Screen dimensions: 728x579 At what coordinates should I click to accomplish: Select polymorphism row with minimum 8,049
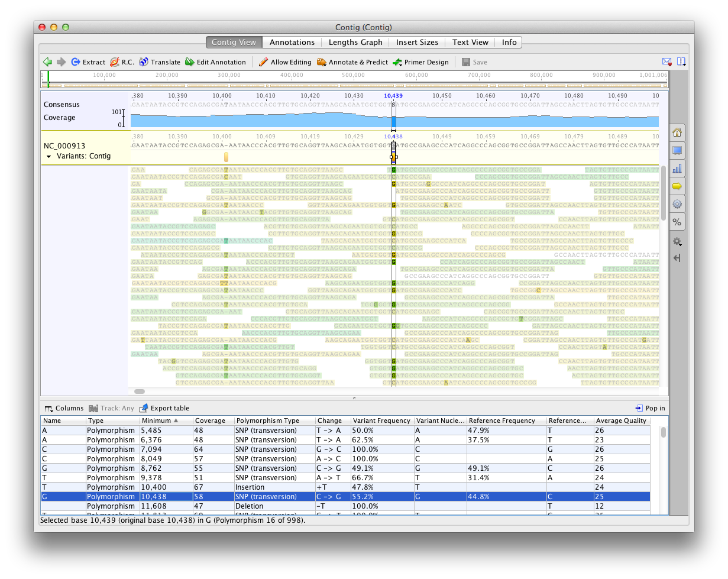tap(345, 458)
